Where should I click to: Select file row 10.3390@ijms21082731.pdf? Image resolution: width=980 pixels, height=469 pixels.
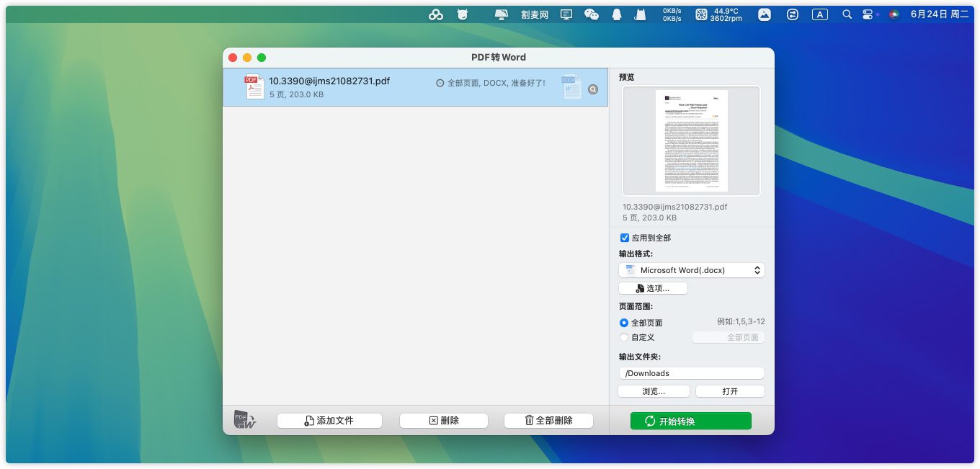(415, 87)
